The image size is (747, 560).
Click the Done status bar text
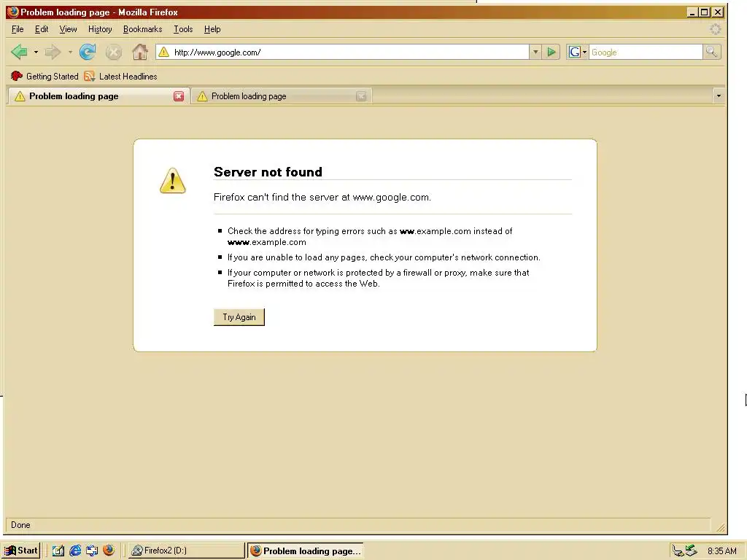click(x=20, y=525)
